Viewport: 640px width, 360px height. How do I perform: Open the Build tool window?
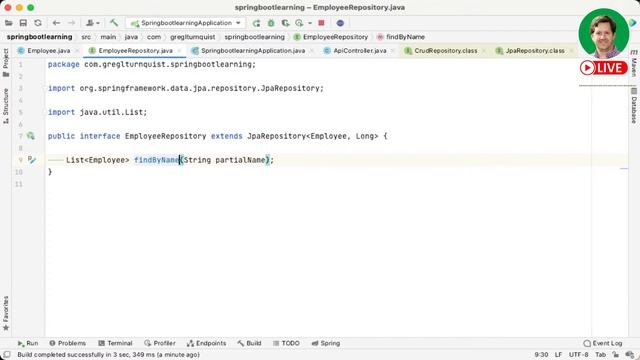pos(249,343)
